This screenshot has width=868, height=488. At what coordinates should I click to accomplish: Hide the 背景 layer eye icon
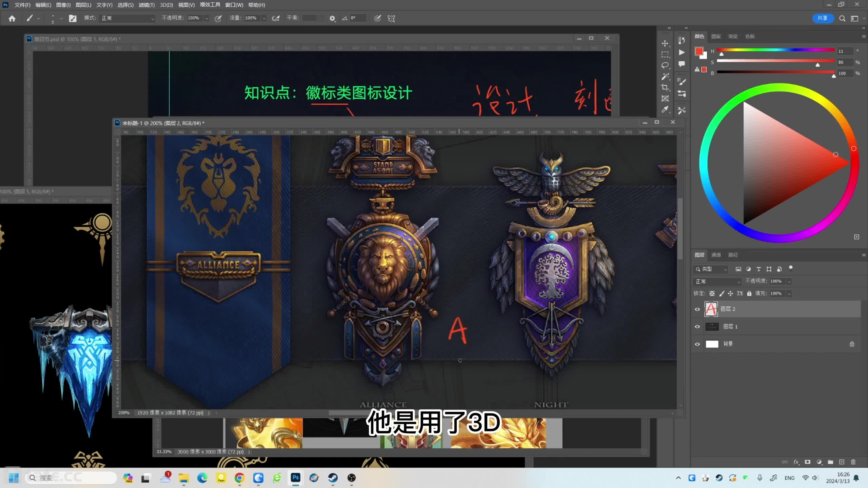[697, 344]
